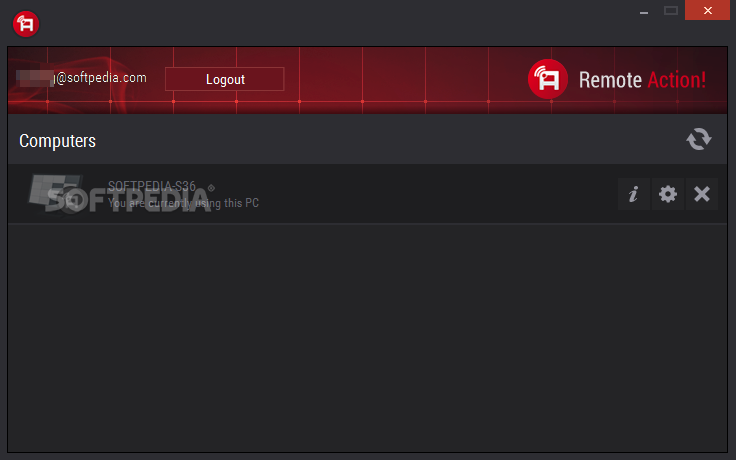Open settings gear for SOFTPEDIA-S36
Viewport: 736px width, 460px height.
667,194
